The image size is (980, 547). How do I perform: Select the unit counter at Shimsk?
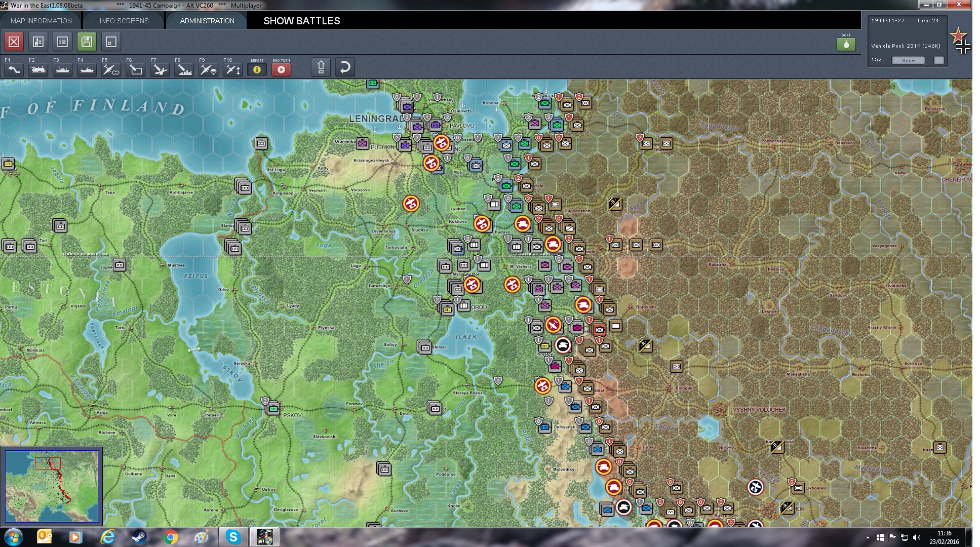click(424, 347)
